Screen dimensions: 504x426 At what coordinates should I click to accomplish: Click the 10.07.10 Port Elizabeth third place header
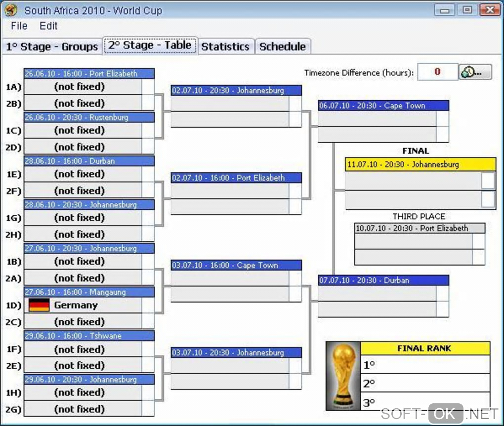click(x=420, y=228)
